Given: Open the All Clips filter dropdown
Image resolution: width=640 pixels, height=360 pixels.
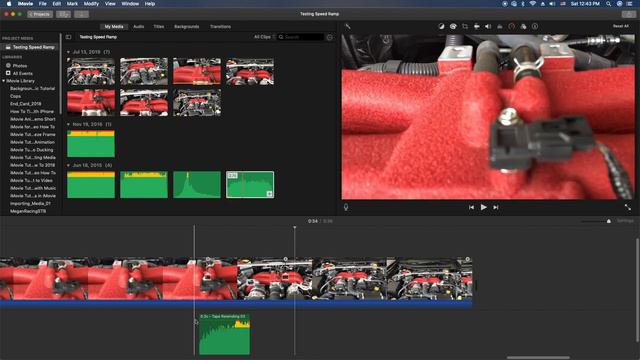Looking at the screenshot, I should click(264, 37).
